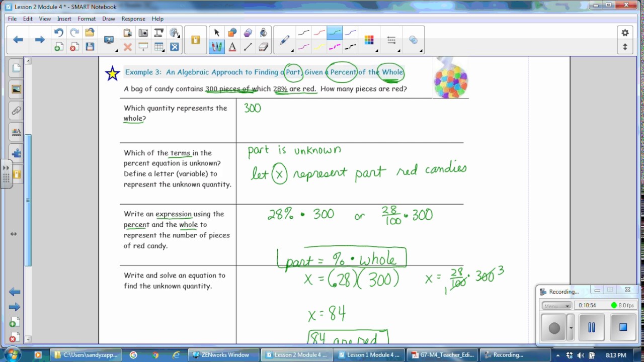
Task: Open the Properties sidebar tab
Action: [16, 132]
